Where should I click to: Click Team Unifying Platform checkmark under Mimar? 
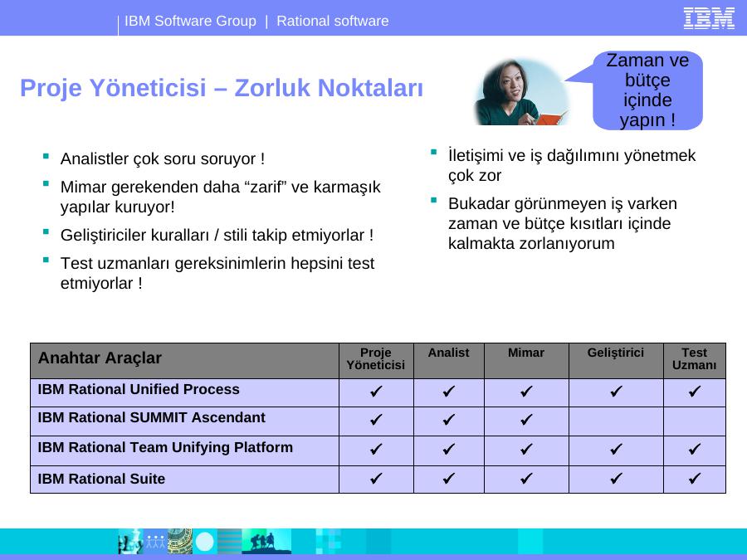point(526,449)
